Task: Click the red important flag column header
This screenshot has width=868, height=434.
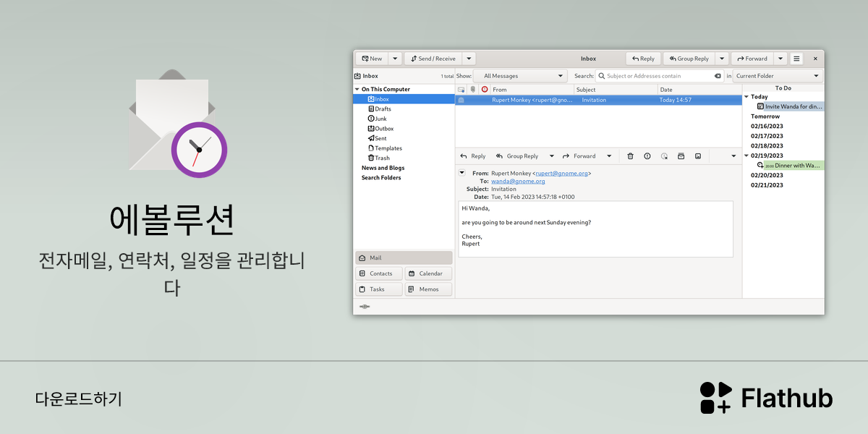Action: 485,90
